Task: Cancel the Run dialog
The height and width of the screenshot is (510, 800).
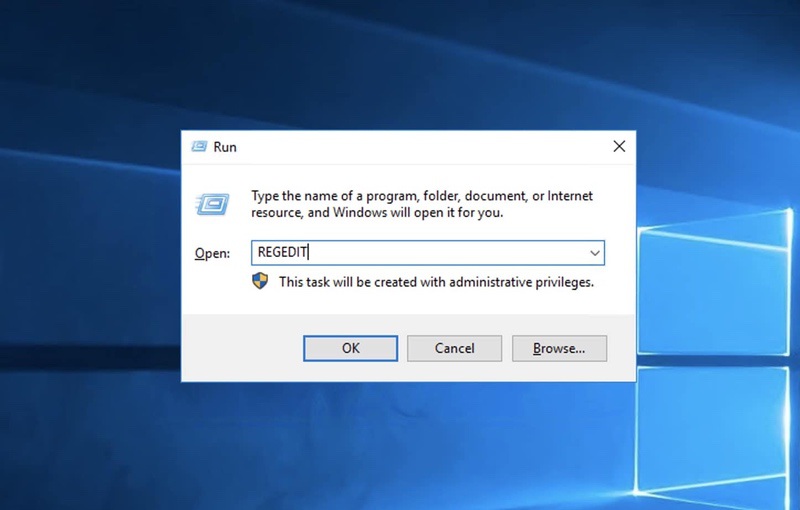Action: point(455,348)
